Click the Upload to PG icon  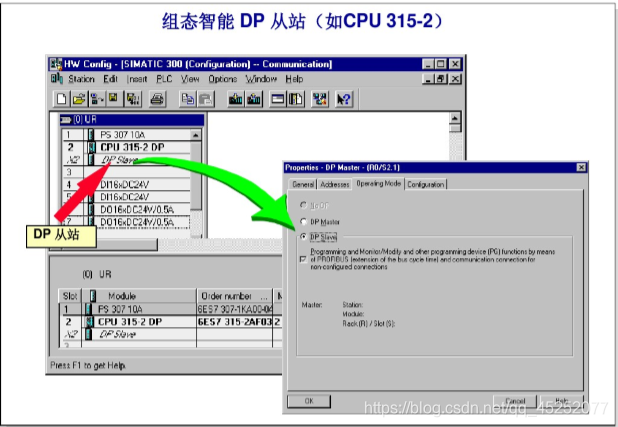point(253,99)
